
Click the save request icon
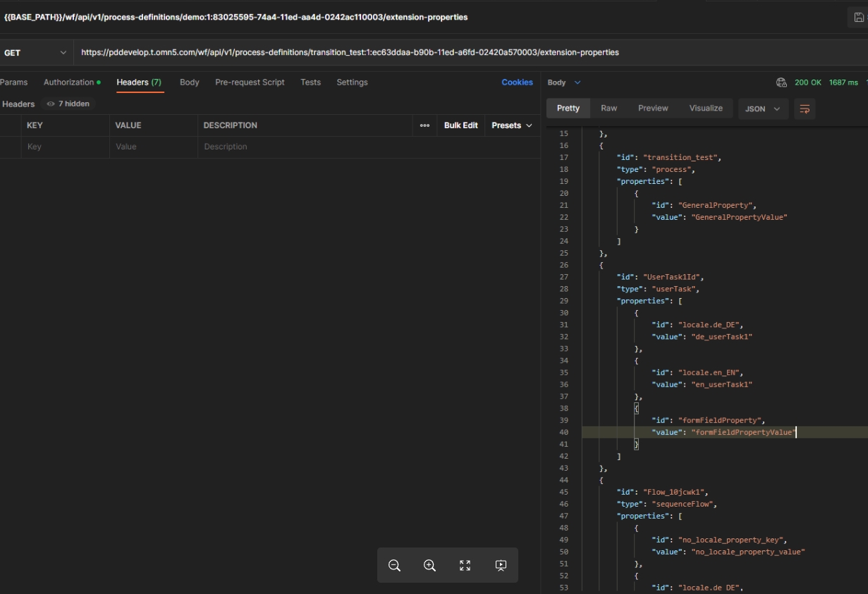858,18
